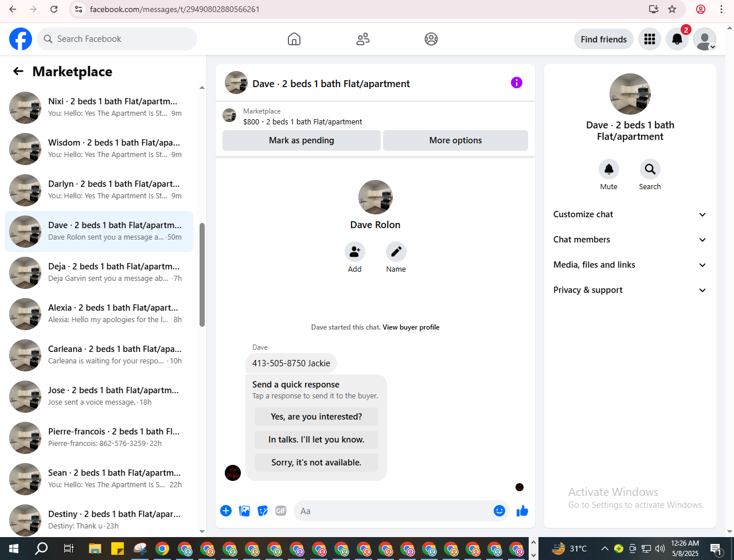Click Dave Rolon's center profile picture
This screenshot has height=560, width=734.
376,197
